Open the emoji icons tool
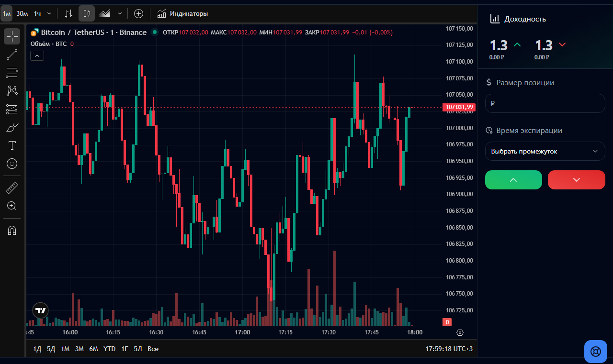The height and width of the screenshot is (364, 613). [12, 164]
